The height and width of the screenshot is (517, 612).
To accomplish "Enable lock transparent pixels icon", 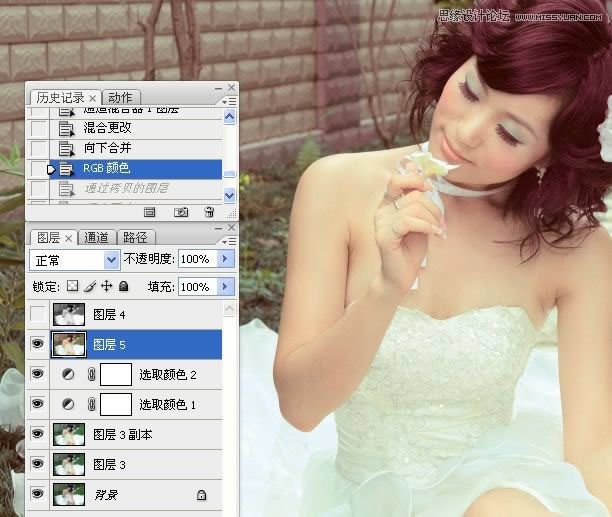I will pos(73,287).
